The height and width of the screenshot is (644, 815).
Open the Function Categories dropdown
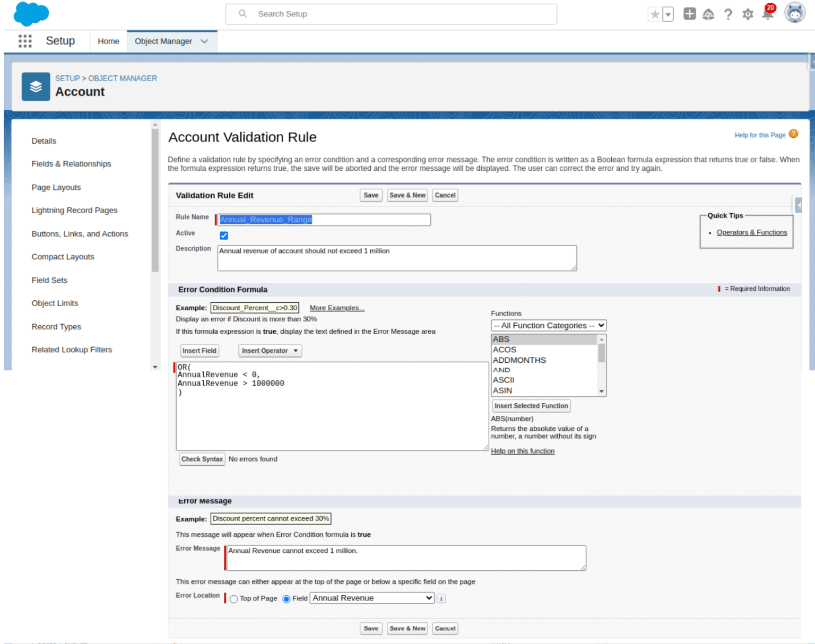[548, 325]
